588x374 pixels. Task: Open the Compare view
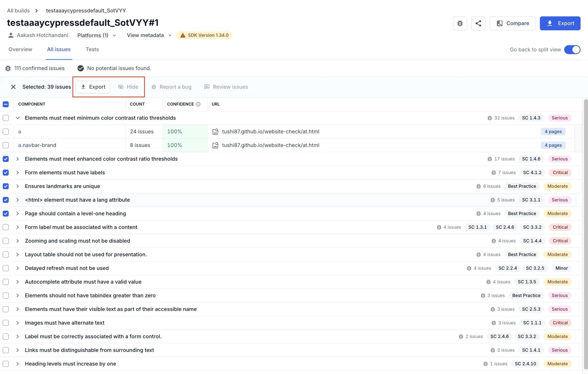[512, 23]
